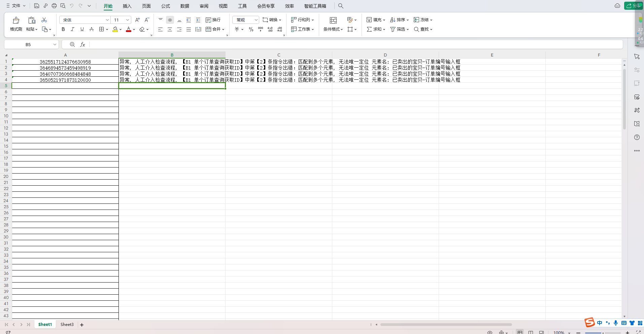Click the Format Painter (格式刷) brush icon
Viewport: 644px width, 334px height.
[x=16, y=21]
